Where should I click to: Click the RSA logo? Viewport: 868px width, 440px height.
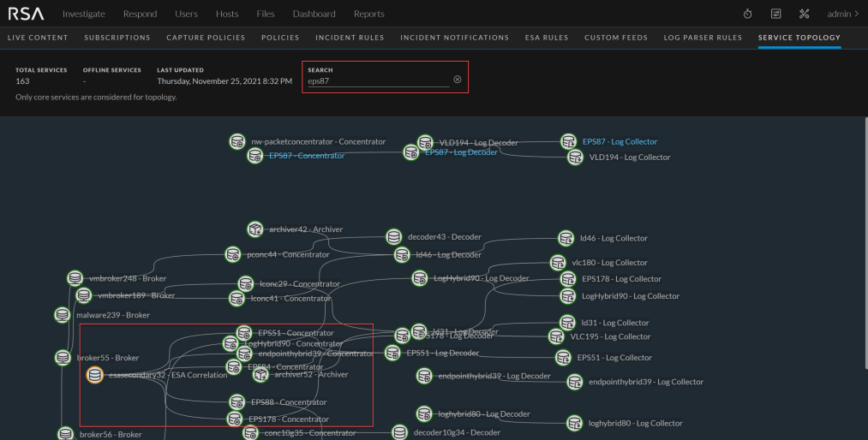tap(26, 14)
